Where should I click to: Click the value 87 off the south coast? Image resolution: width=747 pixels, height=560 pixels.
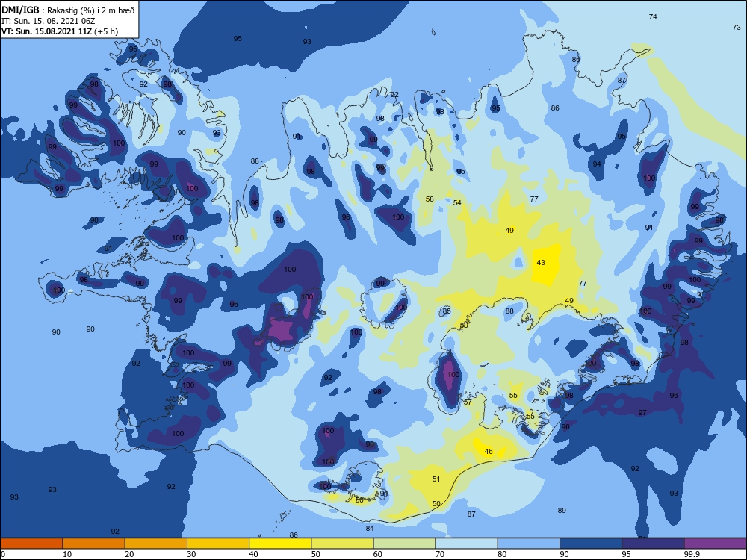[x=471, y=514]
